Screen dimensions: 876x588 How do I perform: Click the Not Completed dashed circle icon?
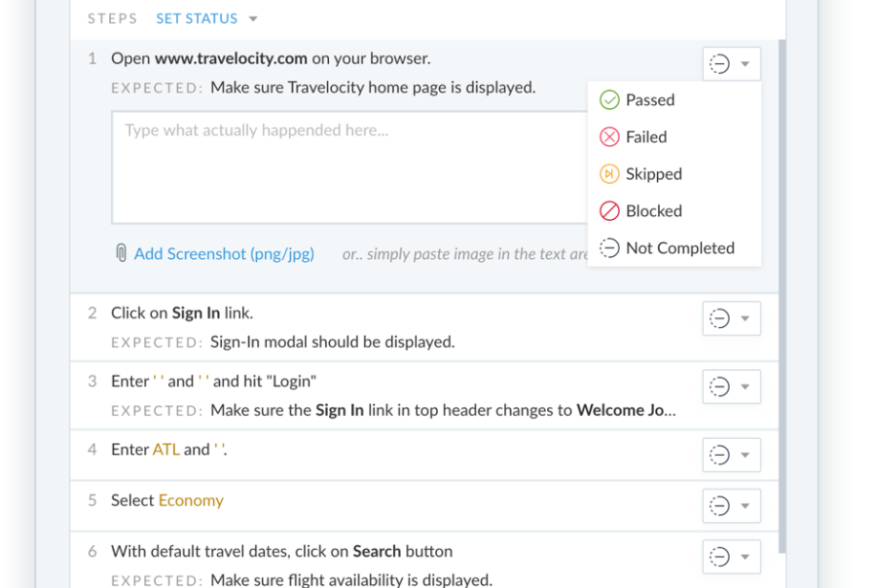coord(609,248)
